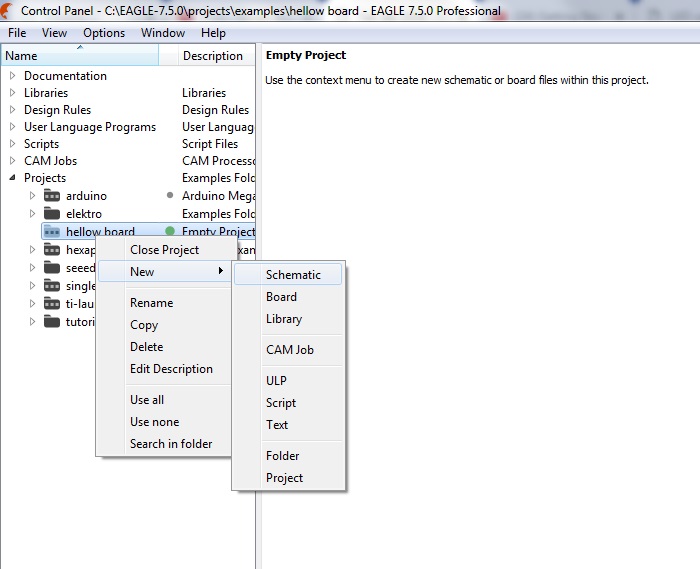Expand the arduino project folder

pos(32,195)
